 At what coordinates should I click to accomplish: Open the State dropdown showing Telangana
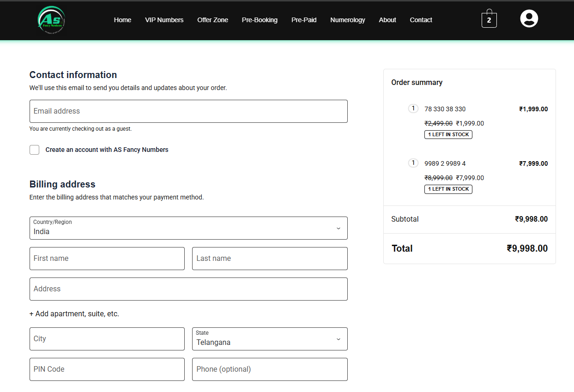270,339
